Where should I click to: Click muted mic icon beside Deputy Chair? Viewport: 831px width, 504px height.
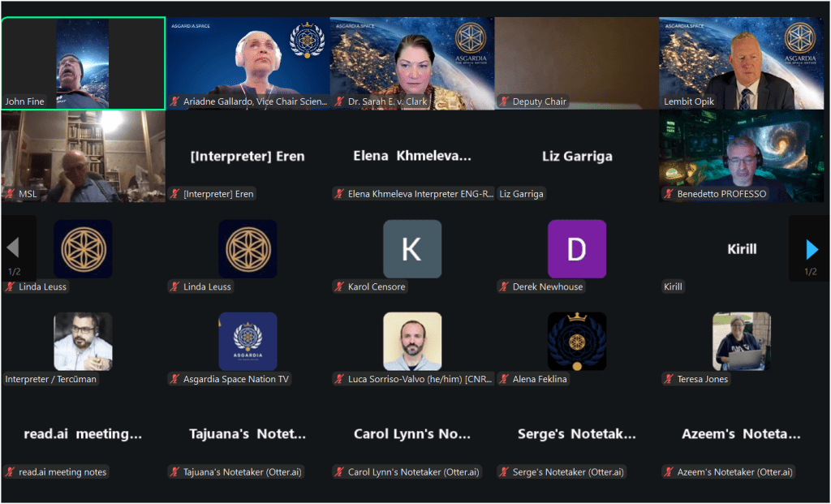click(x=504, y=101)
